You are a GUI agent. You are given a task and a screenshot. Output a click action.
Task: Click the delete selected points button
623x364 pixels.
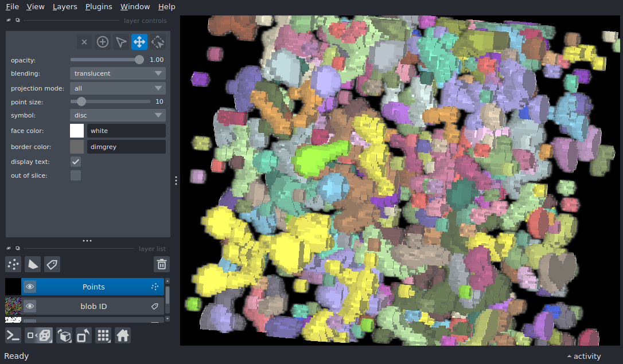[x=84, y=42]
